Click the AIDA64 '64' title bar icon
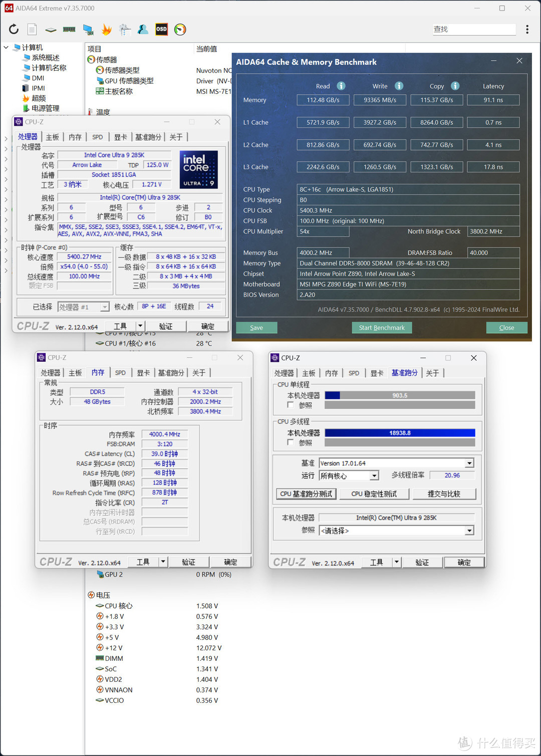This screenshot has height=756, width=541. pyautogui.click(x=9, y=8)
